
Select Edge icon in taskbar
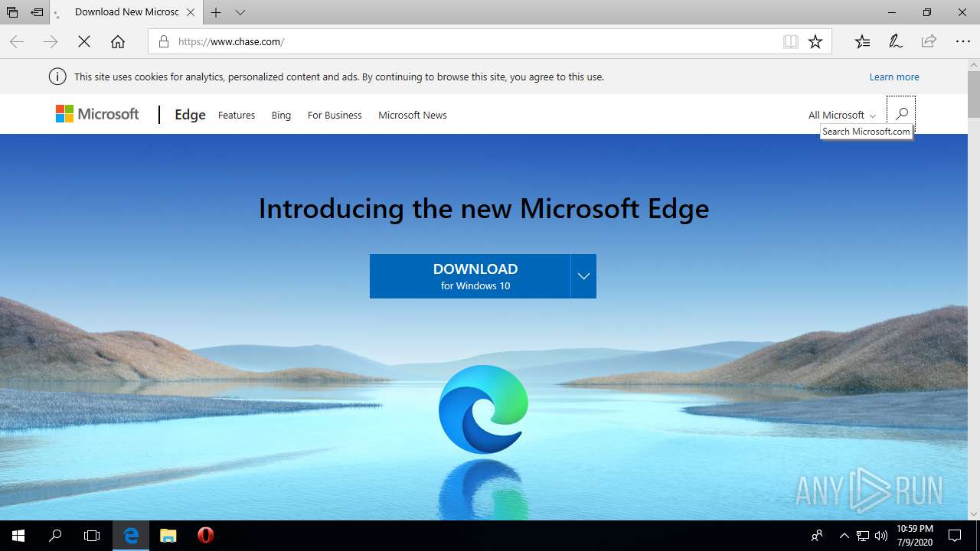[131, 536]
